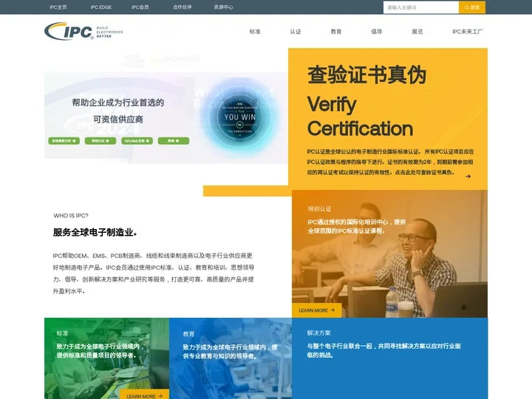532x399 pixels.
Task: Open the 合作伙伴 top bar link
Action: coord(183,7)
